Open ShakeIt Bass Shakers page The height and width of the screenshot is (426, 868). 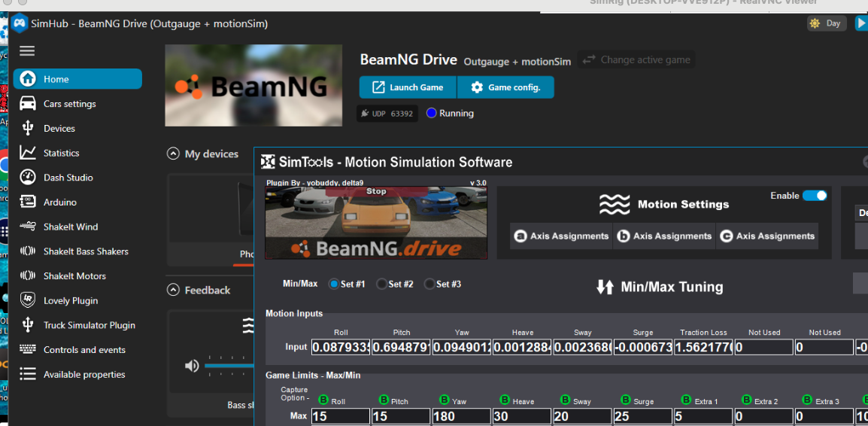85,251
